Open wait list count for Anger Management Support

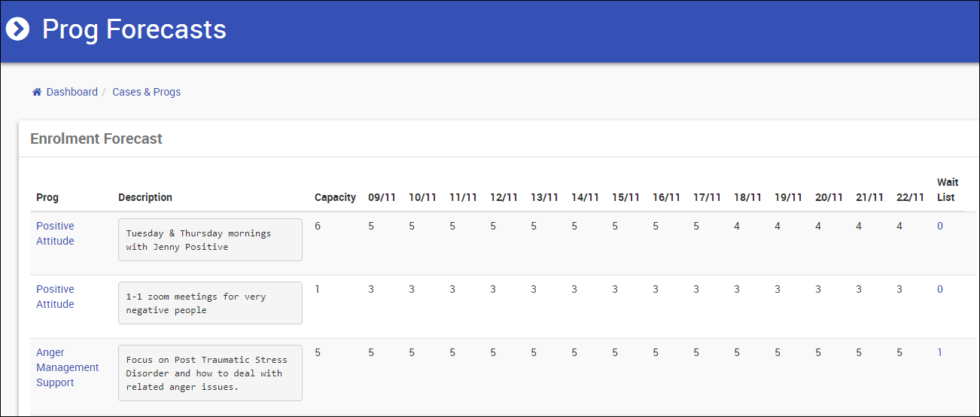(x=939, y=352)
